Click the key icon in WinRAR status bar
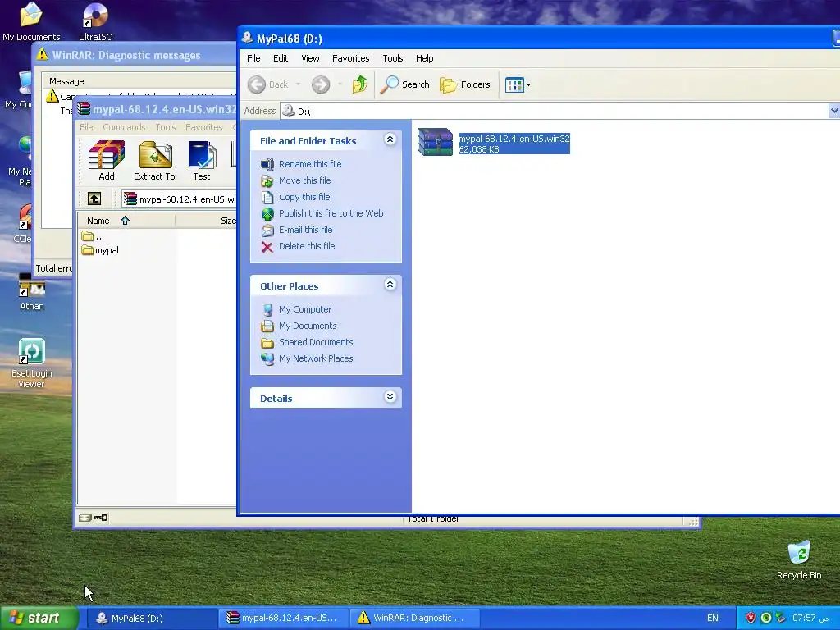 pyautogui.click(x=101, y=518)
